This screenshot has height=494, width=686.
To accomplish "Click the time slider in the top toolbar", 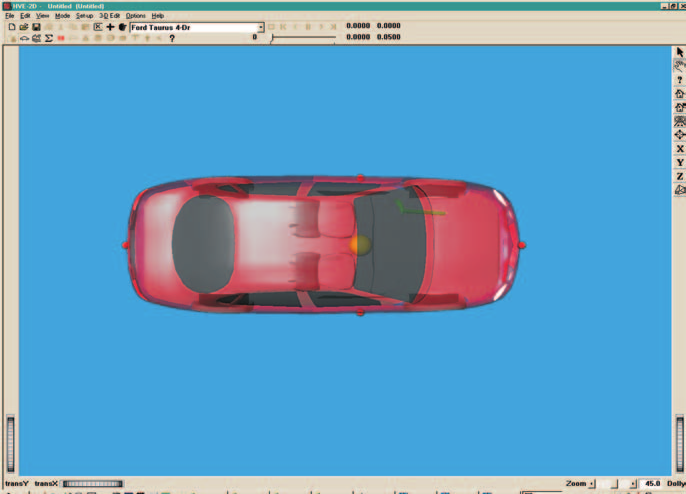I will coord(303,39).
